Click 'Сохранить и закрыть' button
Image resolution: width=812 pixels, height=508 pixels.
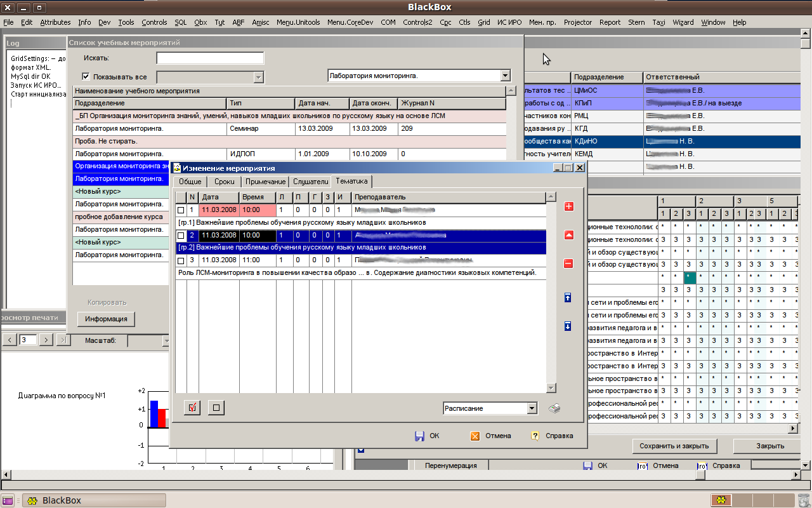pyautogui.click(x=674, y=446)
